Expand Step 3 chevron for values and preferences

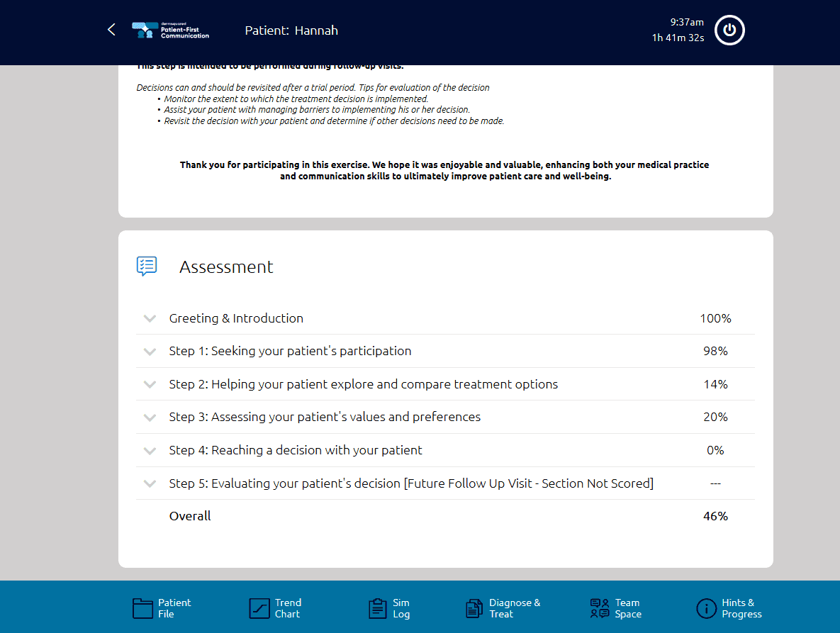coord(150,418)
